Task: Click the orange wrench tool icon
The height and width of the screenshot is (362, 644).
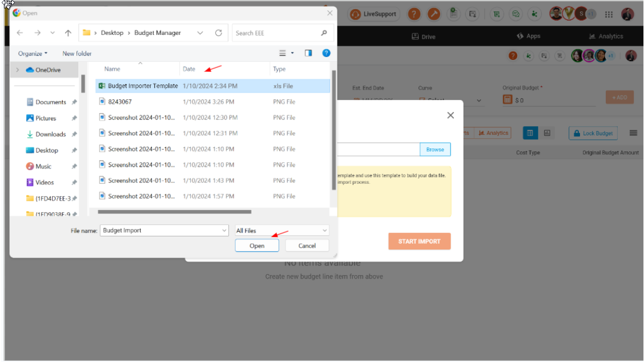Action: click(x=434, y=14)
